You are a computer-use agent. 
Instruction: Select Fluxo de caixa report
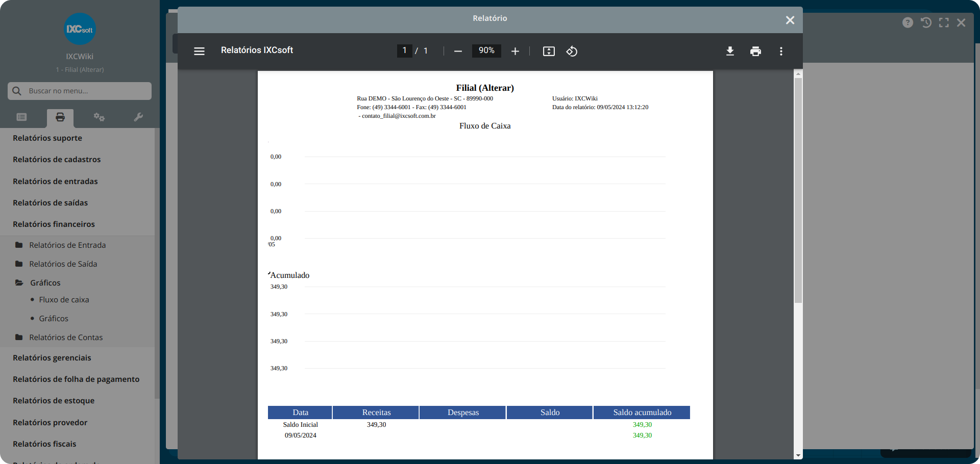tap(64, 300)
